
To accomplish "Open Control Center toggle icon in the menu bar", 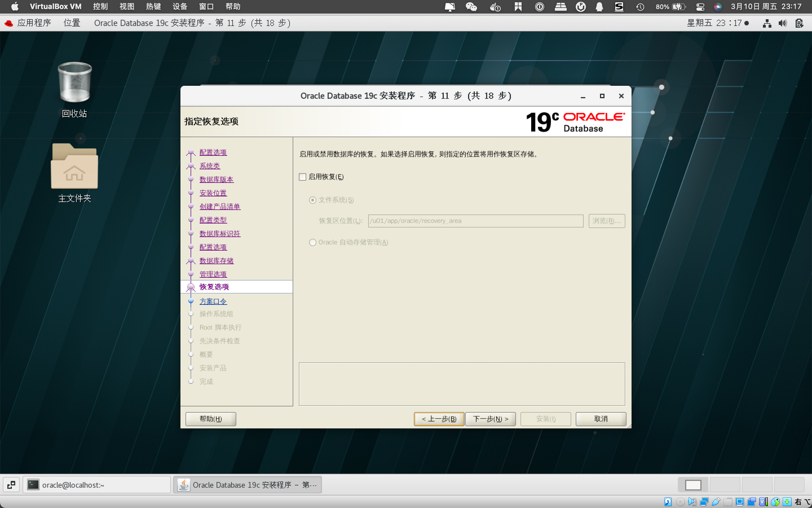I will coord(700,6).
